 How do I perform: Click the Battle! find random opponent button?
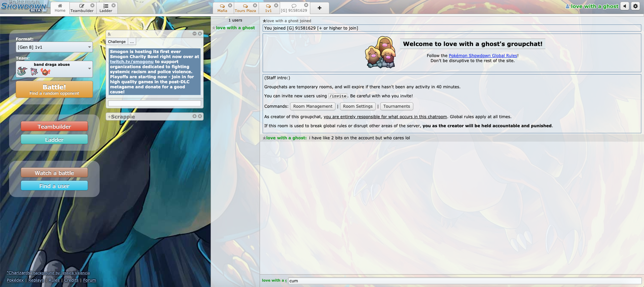(x=54, y=89)
